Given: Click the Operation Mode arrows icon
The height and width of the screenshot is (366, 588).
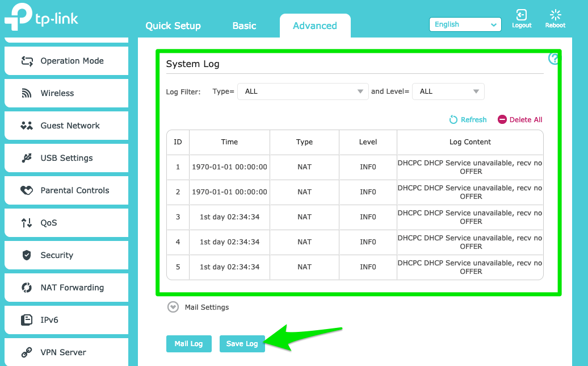Looking at the screenshot, I should click(27, 61).
